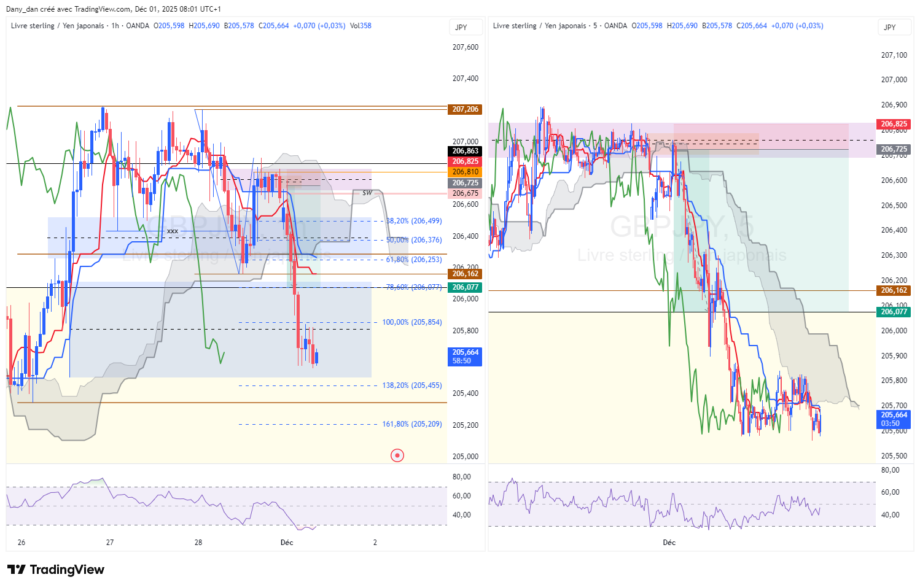
Task: Click current price label with 58:50 countdown
Action: [x=465, y=357]
